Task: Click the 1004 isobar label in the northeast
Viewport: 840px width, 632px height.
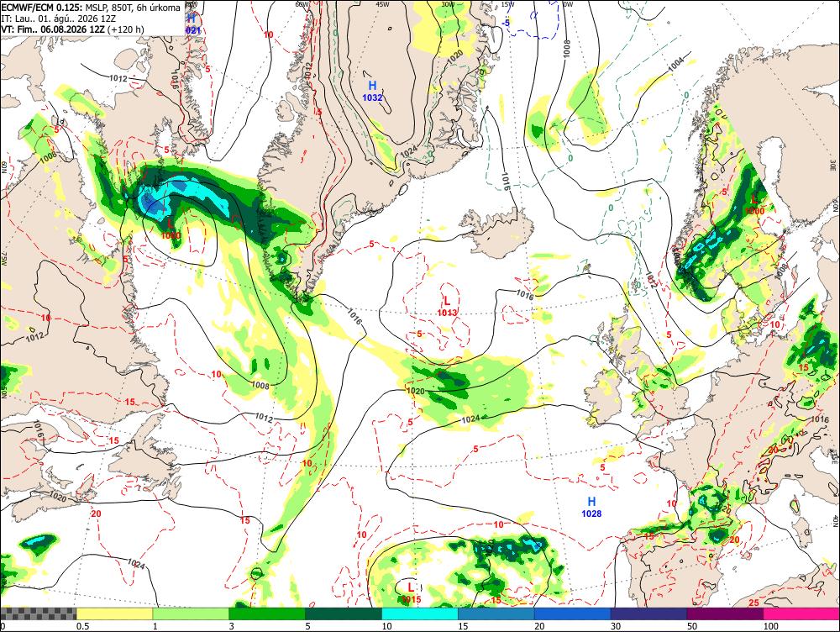Action: (676, 64)
